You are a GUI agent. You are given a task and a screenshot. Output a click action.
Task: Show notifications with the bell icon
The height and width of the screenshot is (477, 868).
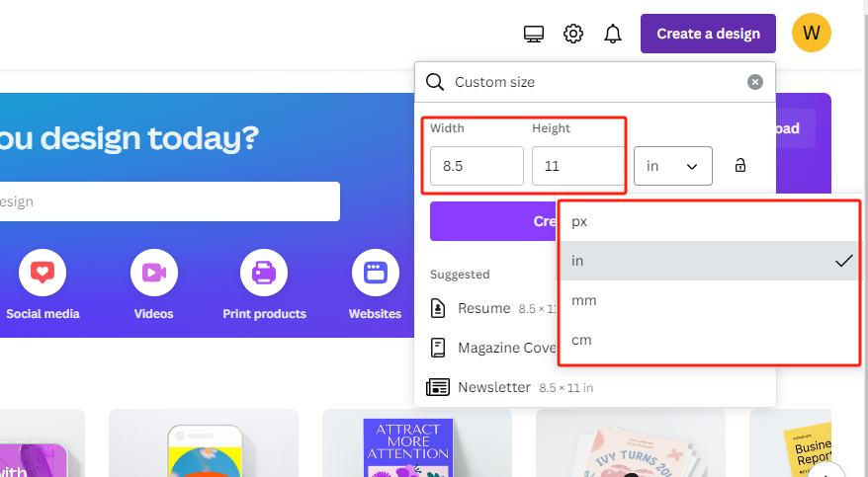612,34
